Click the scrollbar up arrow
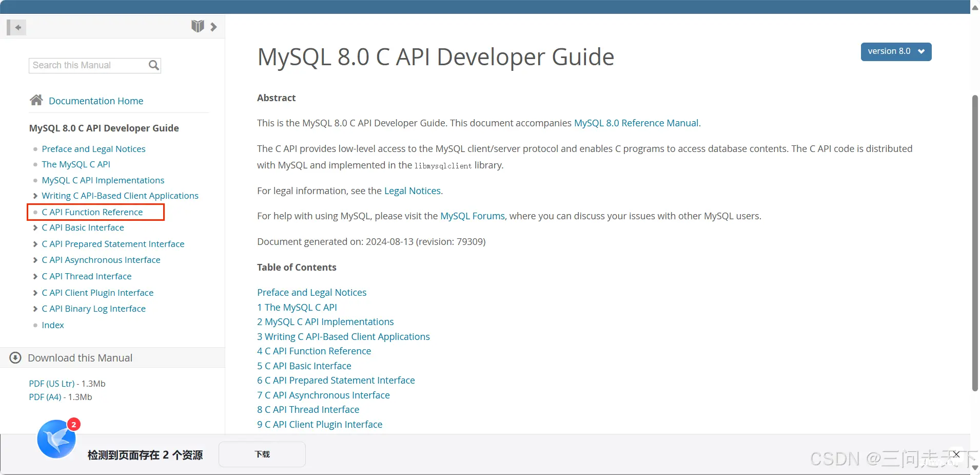The image size is (980, 475). coord(975,7)
